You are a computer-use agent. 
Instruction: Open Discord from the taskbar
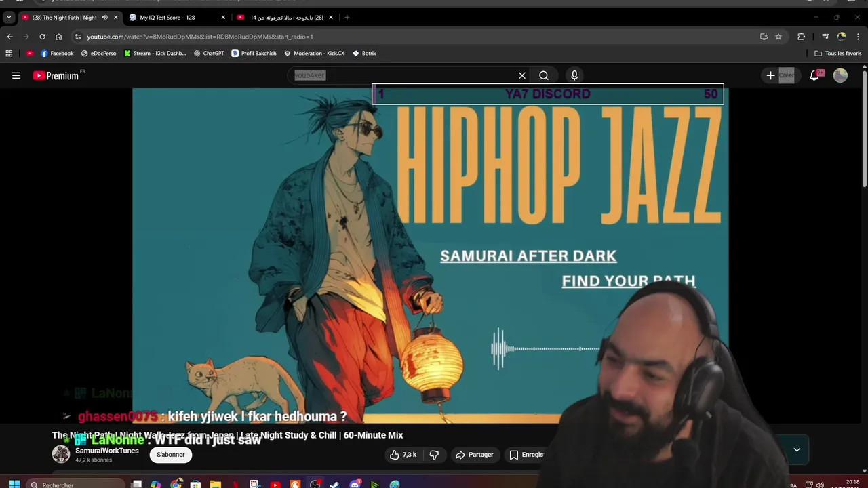(355, 484)
